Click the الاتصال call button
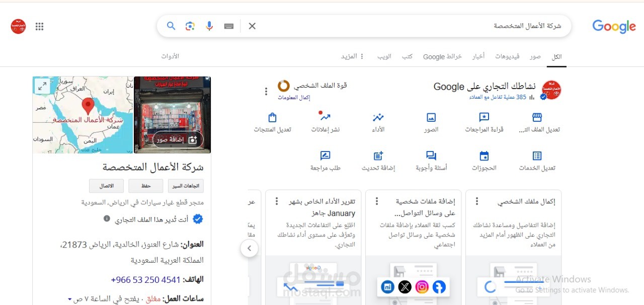The width and height of the screenshot is (644, 305). point(107,186)
